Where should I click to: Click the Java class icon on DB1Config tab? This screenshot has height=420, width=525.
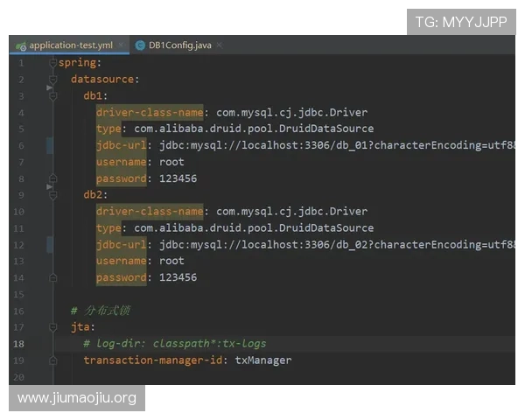click(x=140, y=45)
